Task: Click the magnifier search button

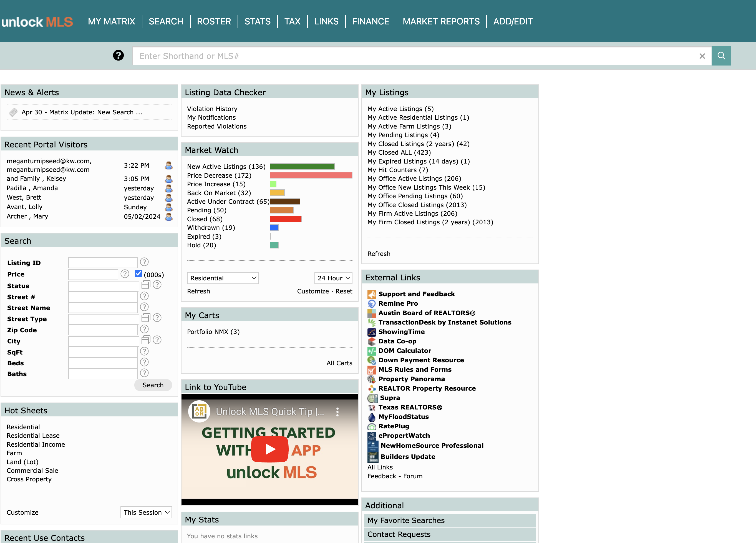Action: pos(721,56)
